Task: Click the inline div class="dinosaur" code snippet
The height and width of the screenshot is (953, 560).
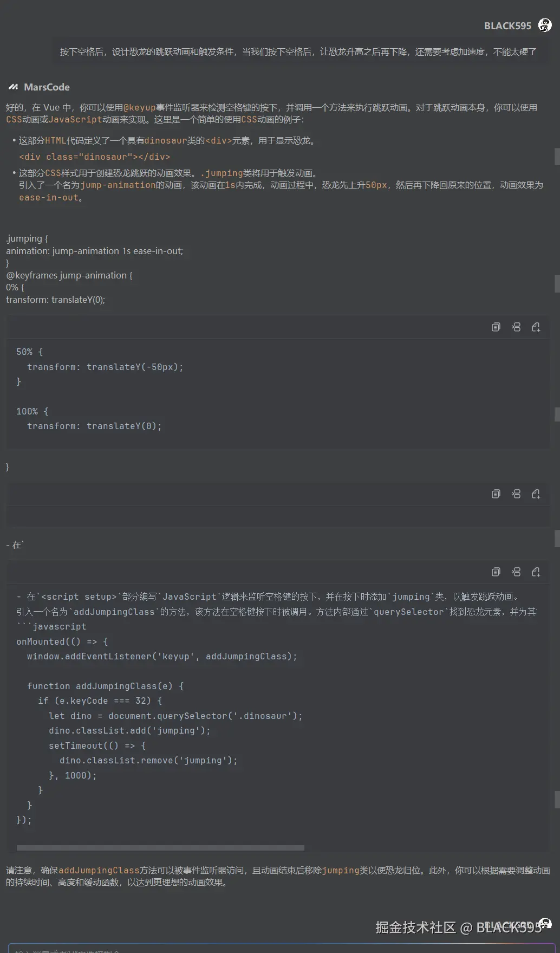Action: click(x=95, y=157)
